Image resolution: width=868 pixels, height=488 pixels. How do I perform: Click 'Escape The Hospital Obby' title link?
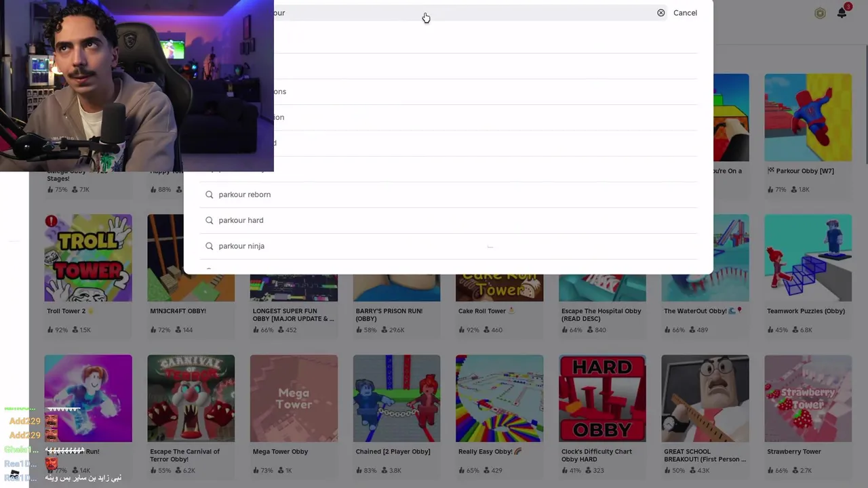[601, 315]
